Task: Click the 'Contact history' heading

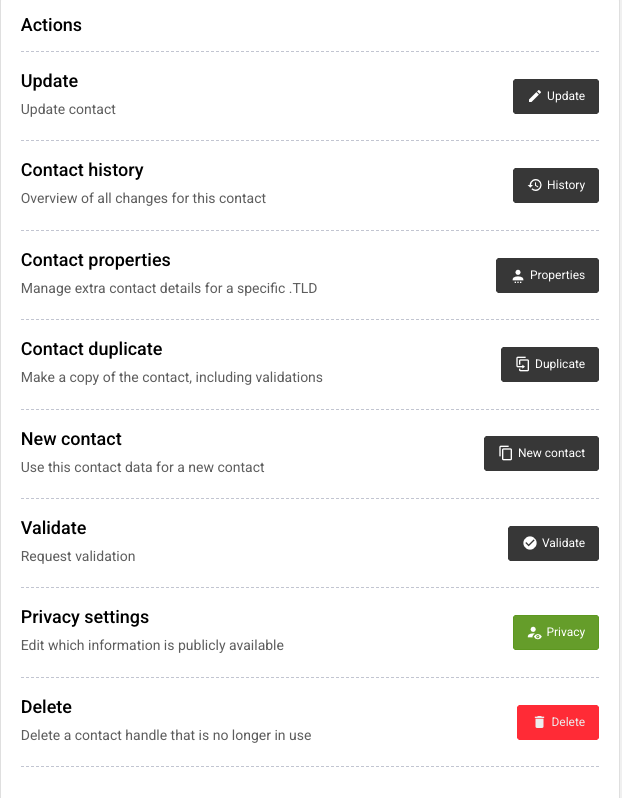Action: [x=82, y=170]
